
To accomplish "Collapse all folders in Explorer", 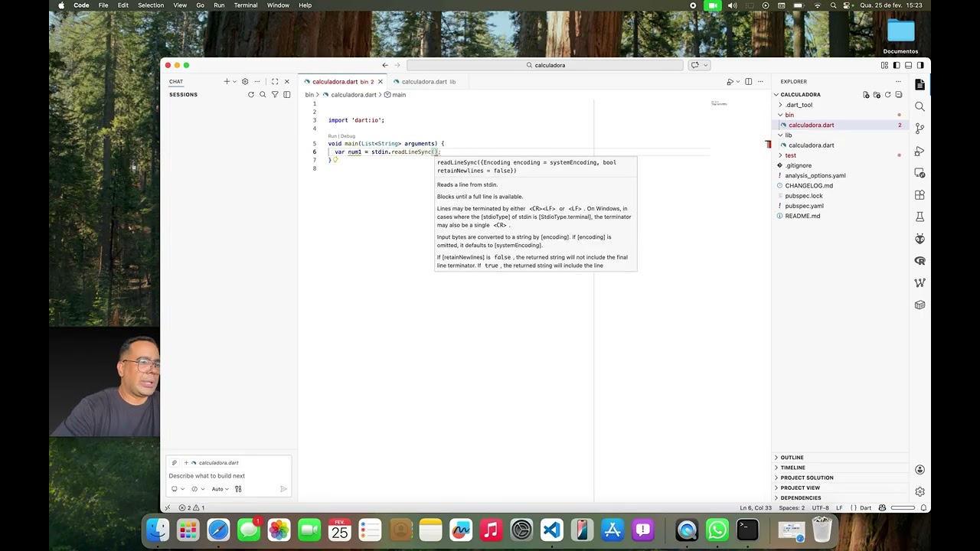I will point(898,95).
